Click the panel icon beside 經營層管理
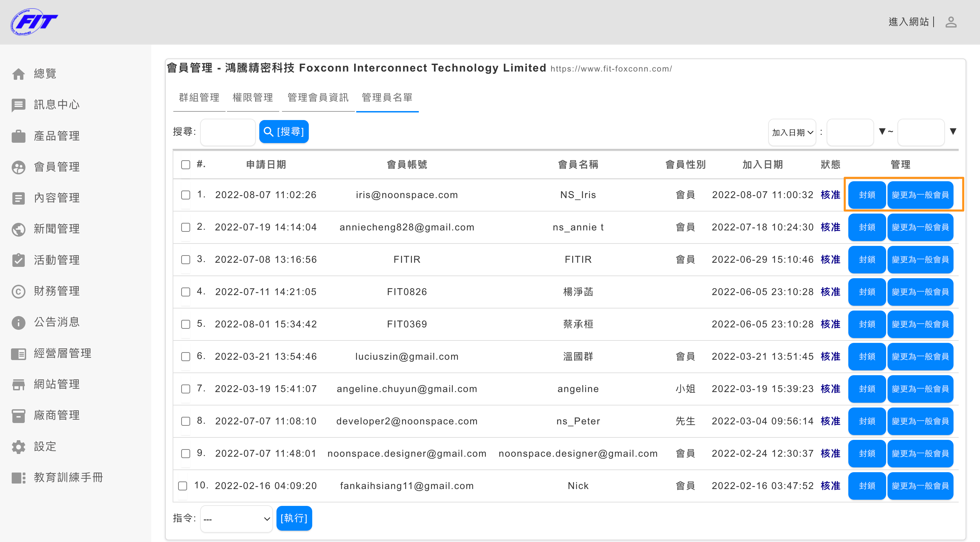The height and width of the screenshot is (542, 980). pyautogui.click(x=18, y=354)
